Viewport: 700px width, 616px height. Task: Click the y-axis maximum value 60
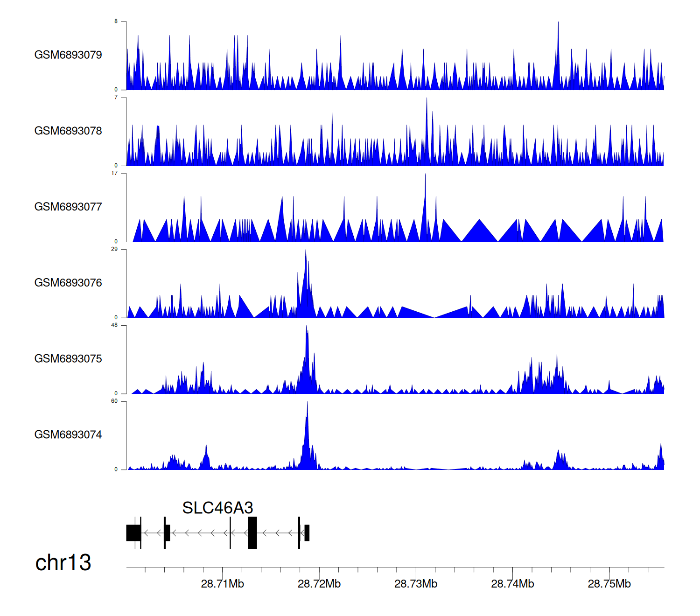point(114,401)
